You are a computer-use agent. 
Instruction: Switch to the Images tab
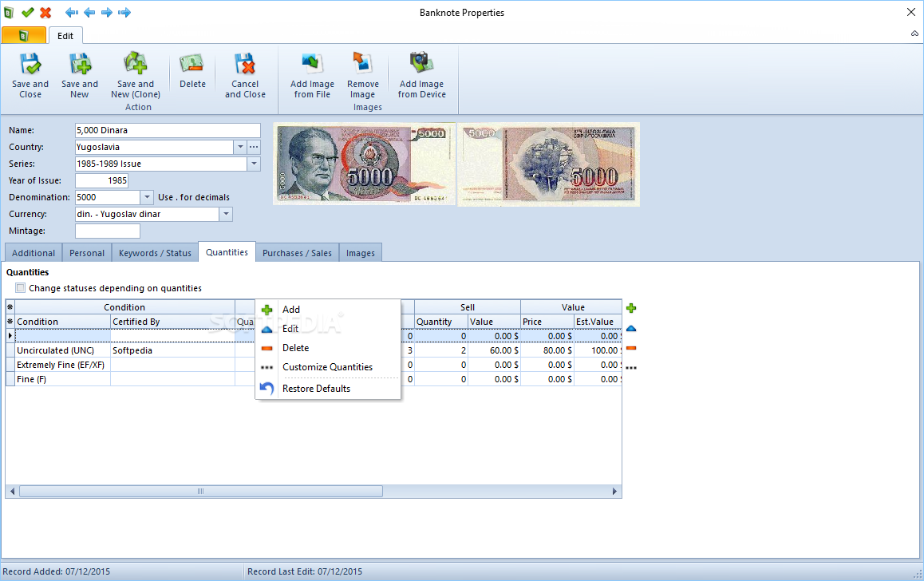[361, 253]
